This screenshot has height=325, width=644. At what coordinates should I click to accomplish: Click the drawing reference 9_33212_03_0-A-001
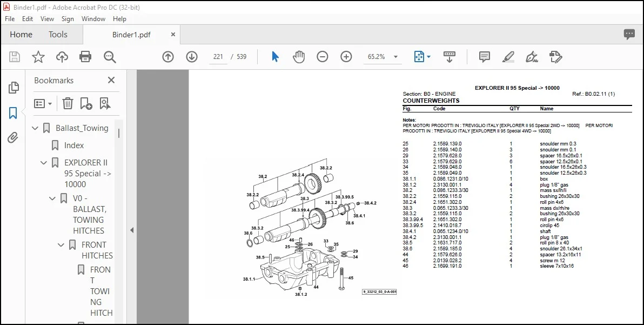(x=379, y=291)
